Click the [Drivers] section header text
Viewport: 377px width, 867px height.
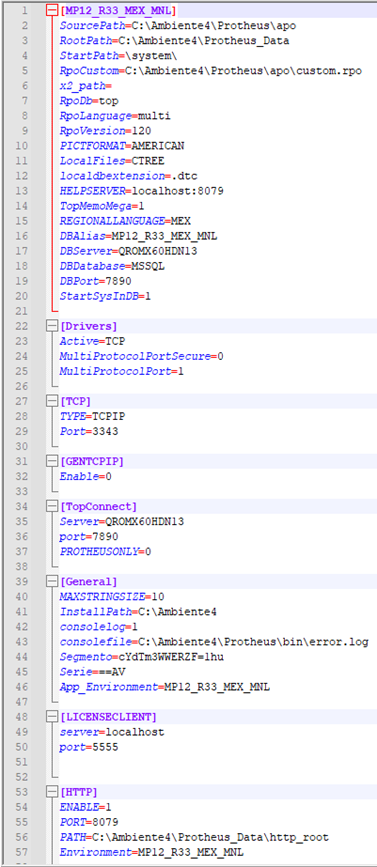[x=88, y=326]
